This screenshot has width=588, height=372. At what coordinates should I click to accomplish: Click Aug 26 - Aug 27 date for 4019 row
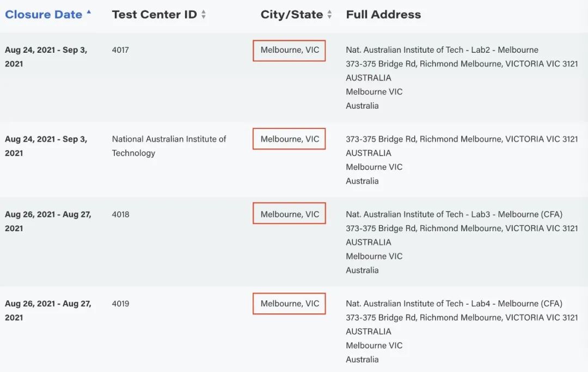click(x=48, y=310)
